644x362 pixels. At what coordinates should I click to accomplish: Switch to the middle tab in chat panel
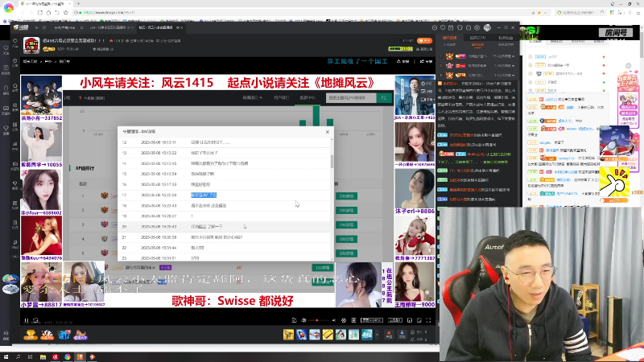[x=477, y=38]
